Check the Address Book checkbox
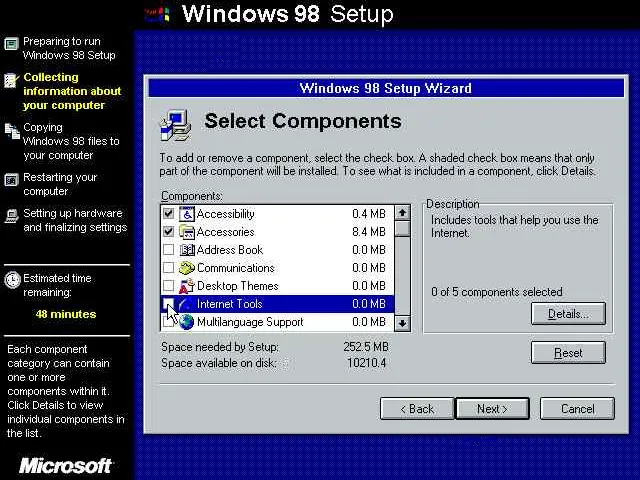640x480 pixels. 169,249
